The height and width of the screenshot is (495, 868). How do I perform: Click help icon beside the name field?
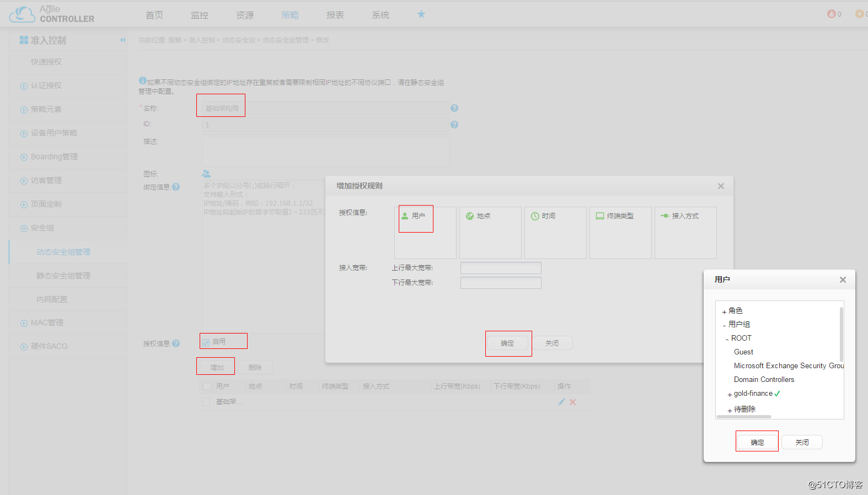(x=454, y=108)
